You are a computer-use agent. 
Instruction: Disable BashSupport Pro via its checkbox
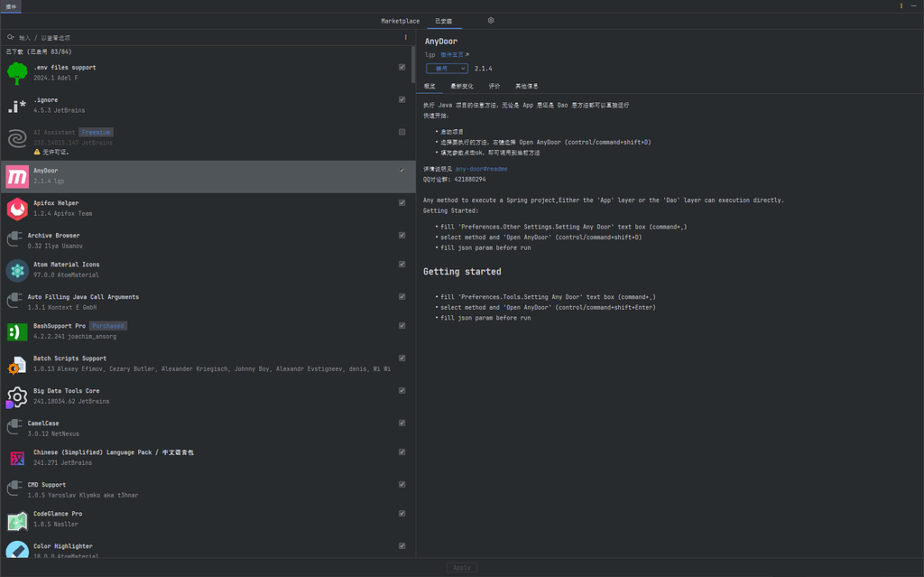tap(402, 326)
